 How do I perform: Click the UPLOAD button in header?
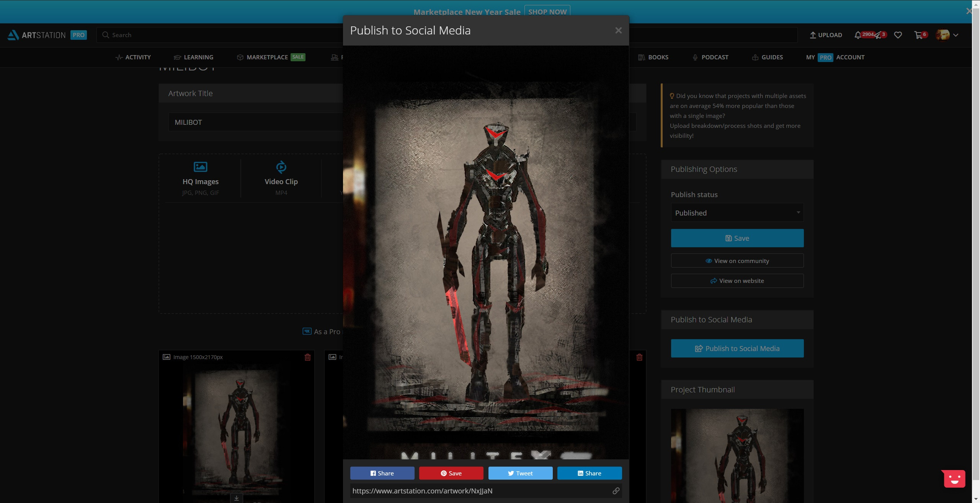[826, 35]
